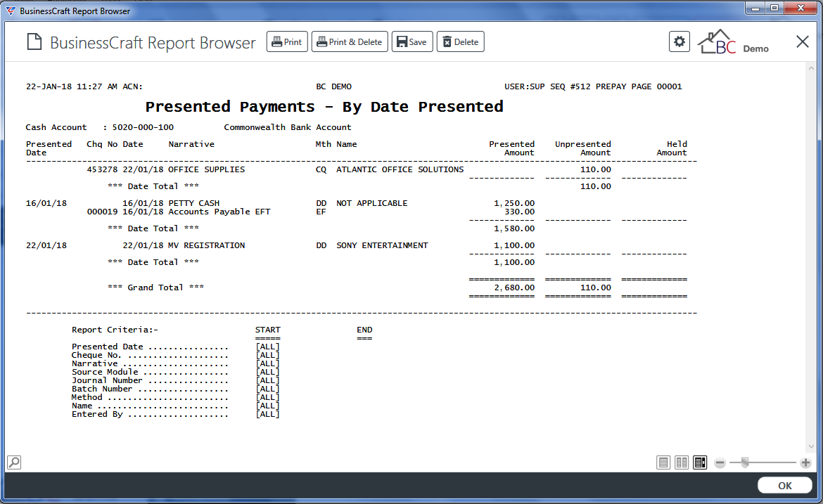
Task: Click the END column header
Action: [364, 330]
